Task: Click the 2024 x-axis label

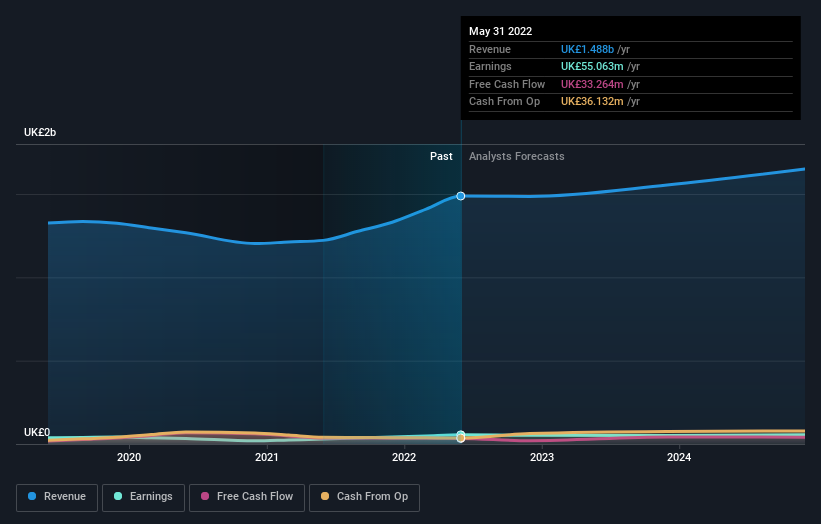Action: point(679,457)
